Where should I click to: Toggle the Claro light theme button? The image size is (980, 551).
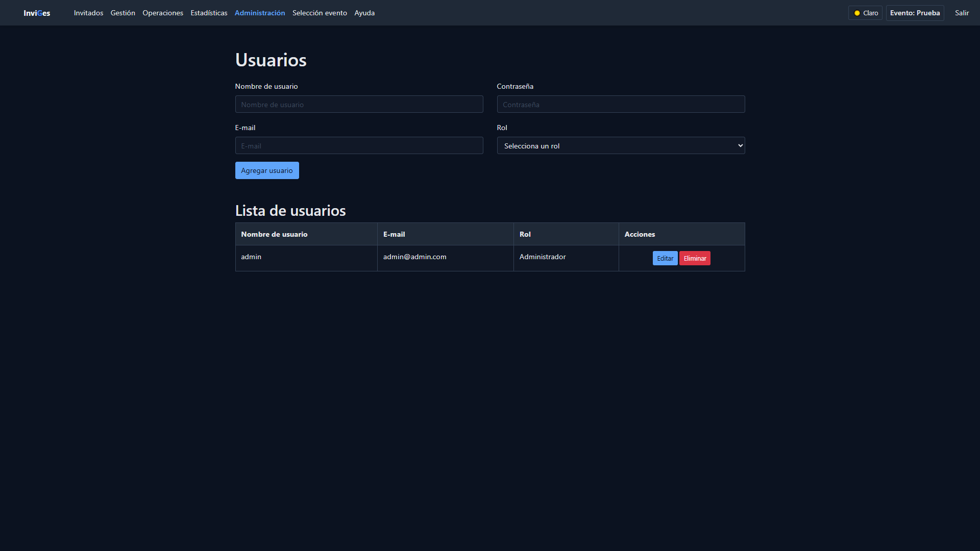[865, 13]
